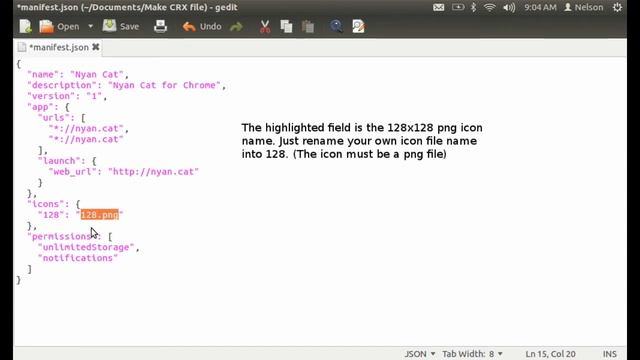The width and height of the screenshot is (640, 360).
Task: Close the manifest.json tab
Action: coord(96,47)
